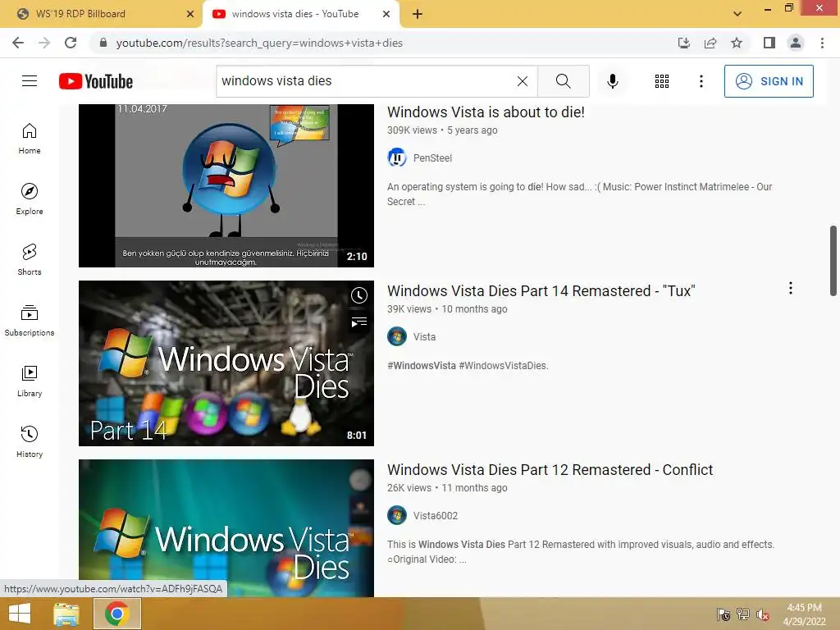Image resolution: width=840 pixels, height=630 pixels.
Task: Toggle the Chrome side panel
Action: [769, 43]
